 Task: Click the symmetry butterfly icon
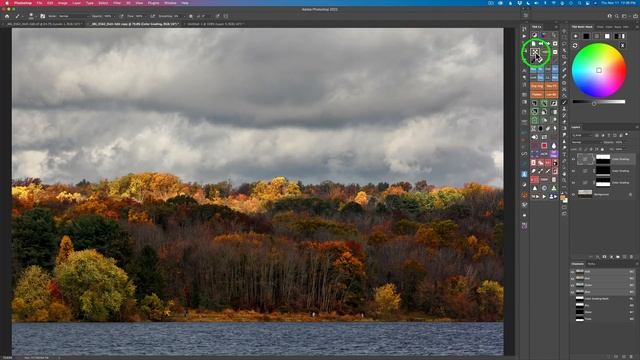pos(226,16)
